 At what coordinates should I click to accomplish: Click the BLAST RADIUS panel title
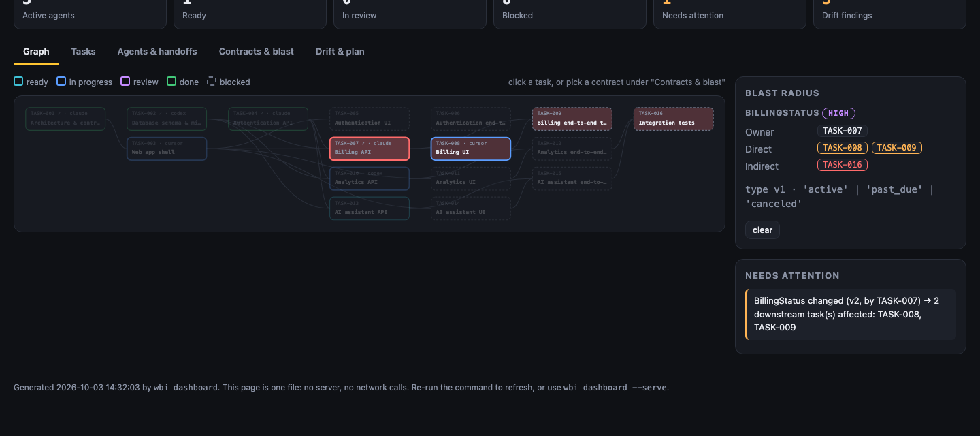[x=782, y=93]
